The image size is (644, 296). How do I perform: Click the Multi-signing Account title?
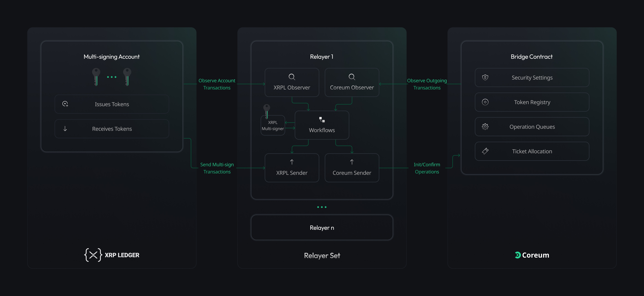tap(112, 57)
